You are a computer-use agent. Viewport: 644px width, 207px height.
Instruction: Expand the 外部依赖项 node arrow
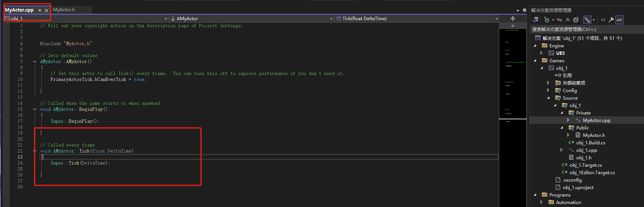(x=548, y=83)
